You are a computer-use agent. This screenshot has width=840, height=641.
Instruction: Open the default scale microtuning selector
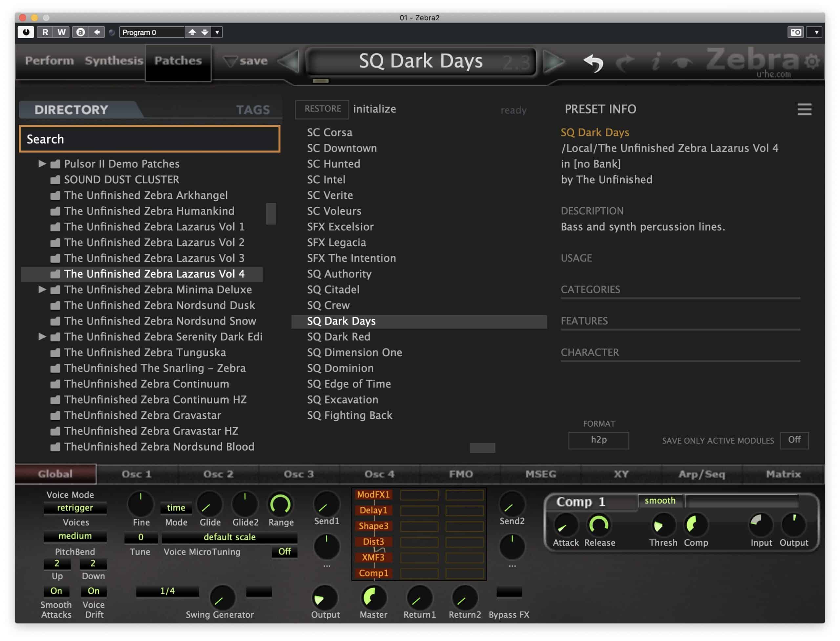[229, 537]
